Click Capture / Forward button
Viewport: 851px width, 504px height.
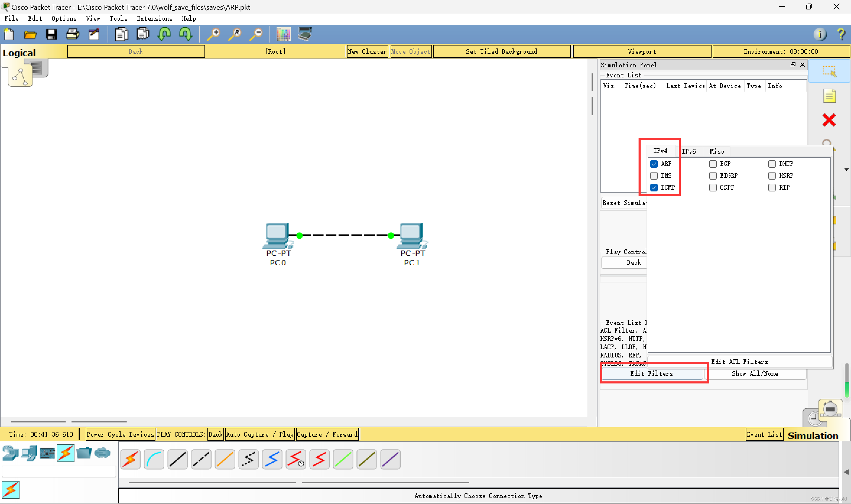click(x=327, y=434)
